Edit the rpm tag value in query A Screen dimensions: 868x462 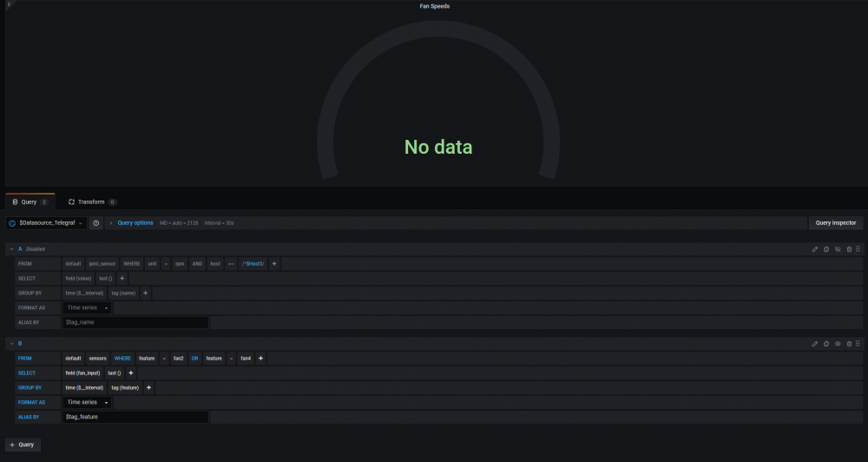coord(180,264)
